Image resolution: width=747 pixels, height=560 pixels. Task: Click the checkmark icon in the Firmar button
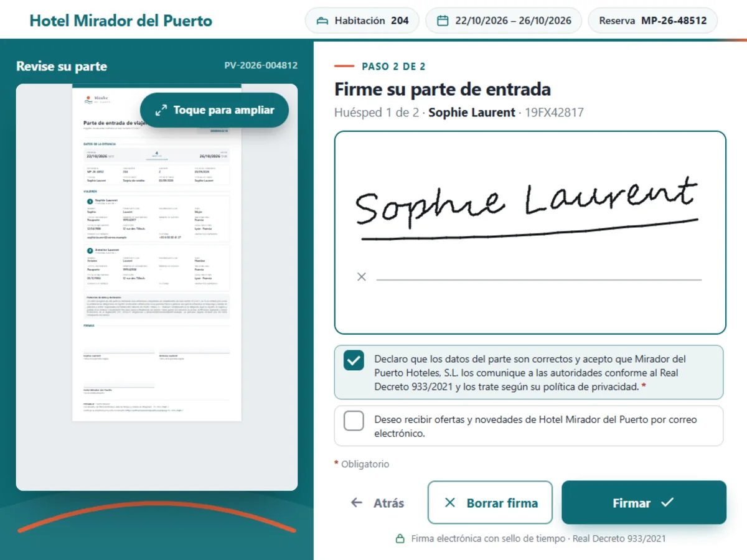tap(667, 502)
